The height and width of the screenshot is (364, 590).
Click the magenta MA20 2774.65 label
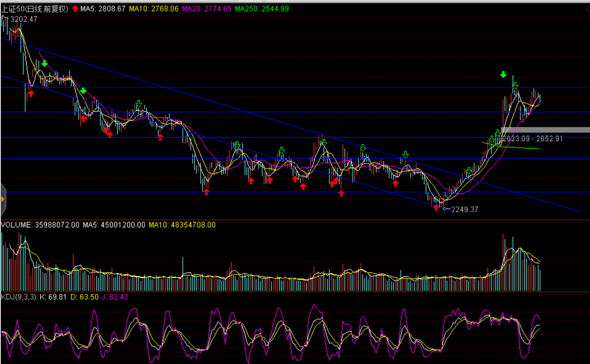coord(207,9)
